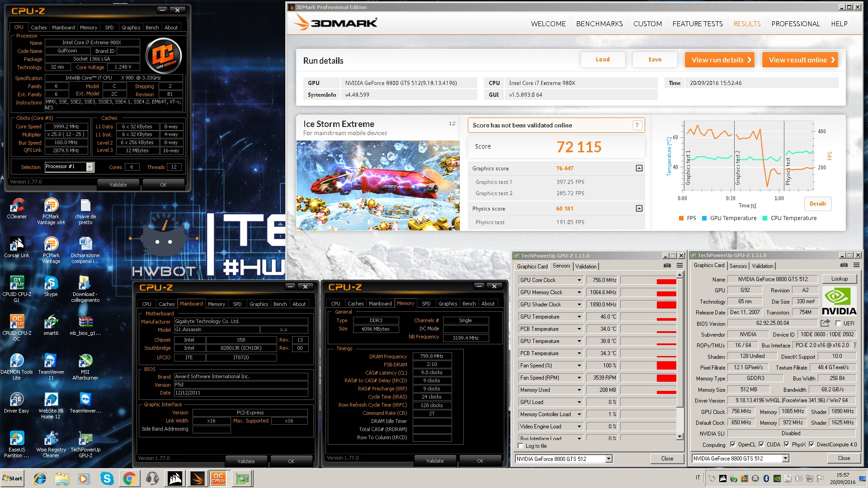868x488 pixels.
Task: Open the GPU Memory Clock sensor dropdown
Action: (x=579, y=292)
